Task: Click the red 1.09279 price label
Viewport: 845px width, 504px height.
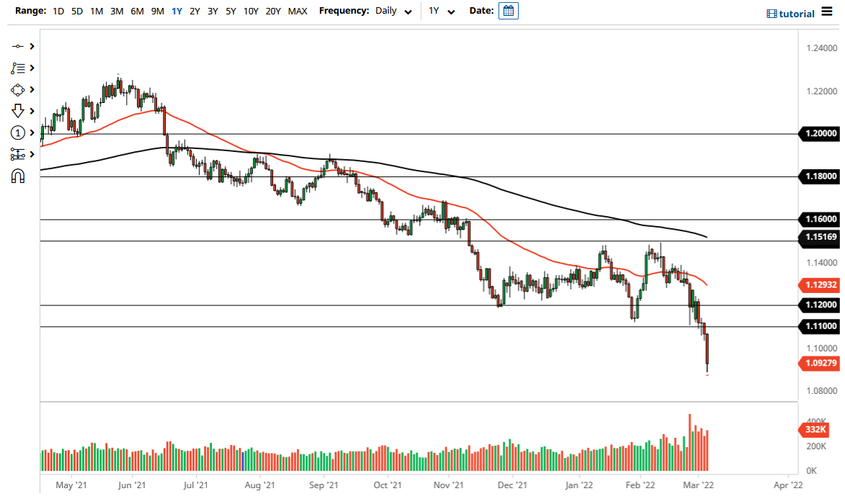Action: coord(821,364)
